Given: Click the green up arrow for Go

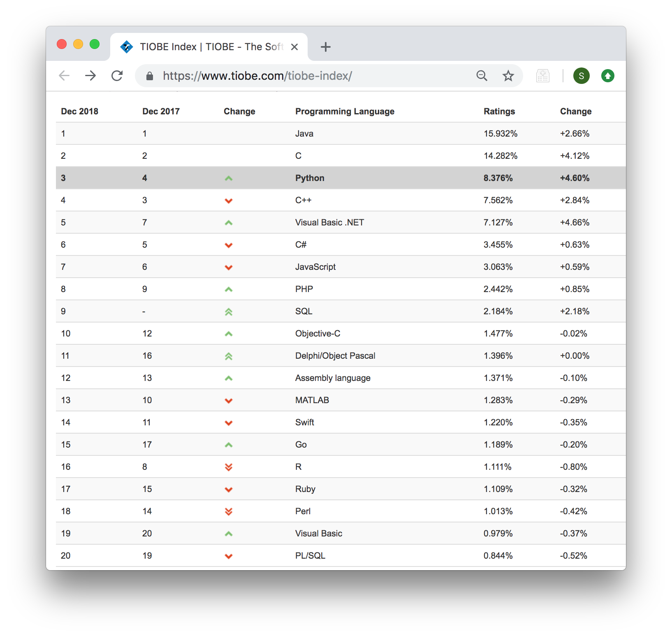Looking at the screenshot, I should 229,445.
